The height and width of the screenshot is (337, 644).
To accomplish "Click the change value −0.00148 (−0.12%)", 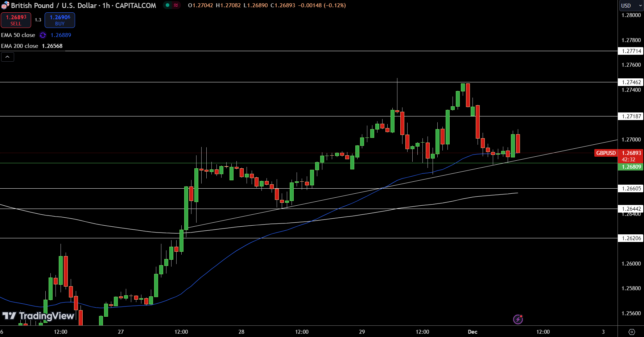I will coord(322,5).
